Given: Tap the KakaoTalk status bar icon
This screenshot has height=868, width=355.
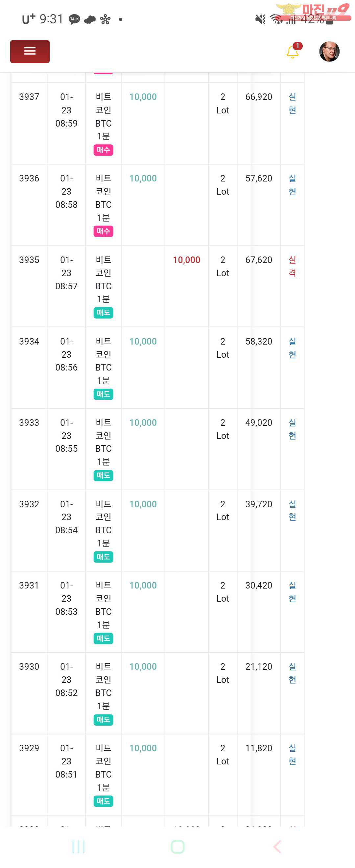Looking at the screenshot, I should [74, 19].
